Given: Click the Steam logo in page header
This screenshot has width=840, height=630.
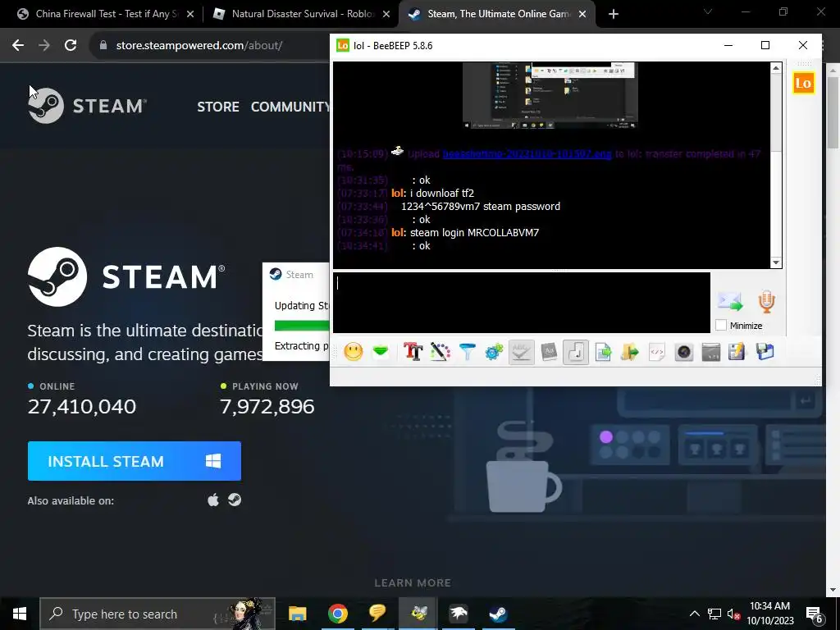Looking at the screenshot, I should (87, 106).
